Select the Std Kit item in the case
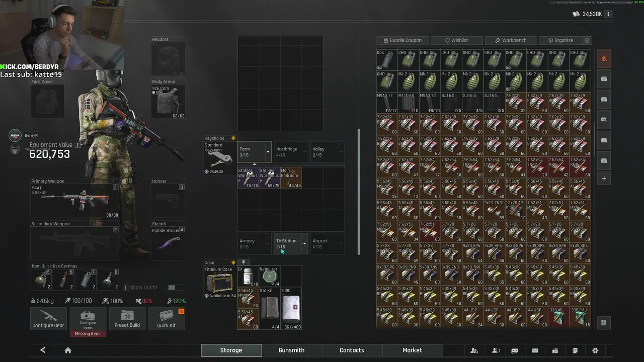This screenshot has height=362, width=644. [269, 309]
